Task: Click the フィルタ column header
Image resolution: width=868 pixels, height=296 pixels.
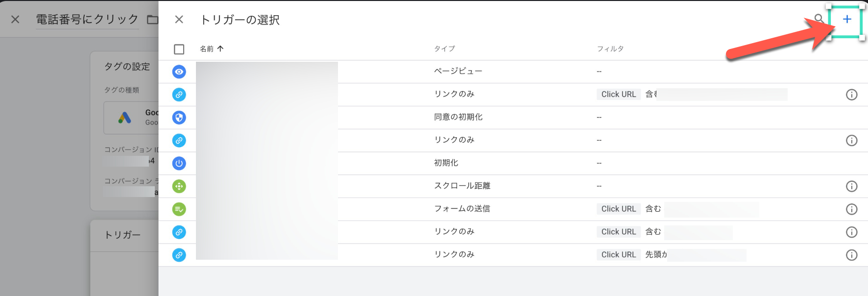Action: coord(610,49)
